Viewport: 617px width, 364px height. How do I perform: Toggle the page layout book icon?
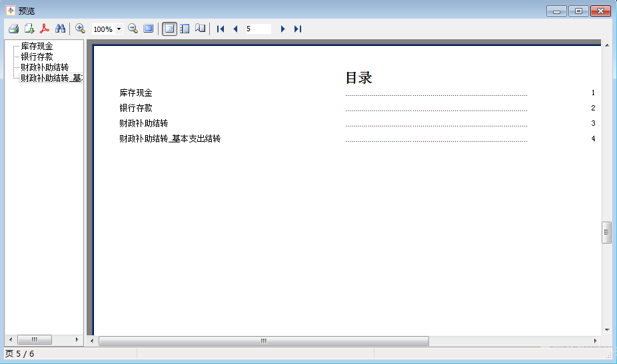200,29
